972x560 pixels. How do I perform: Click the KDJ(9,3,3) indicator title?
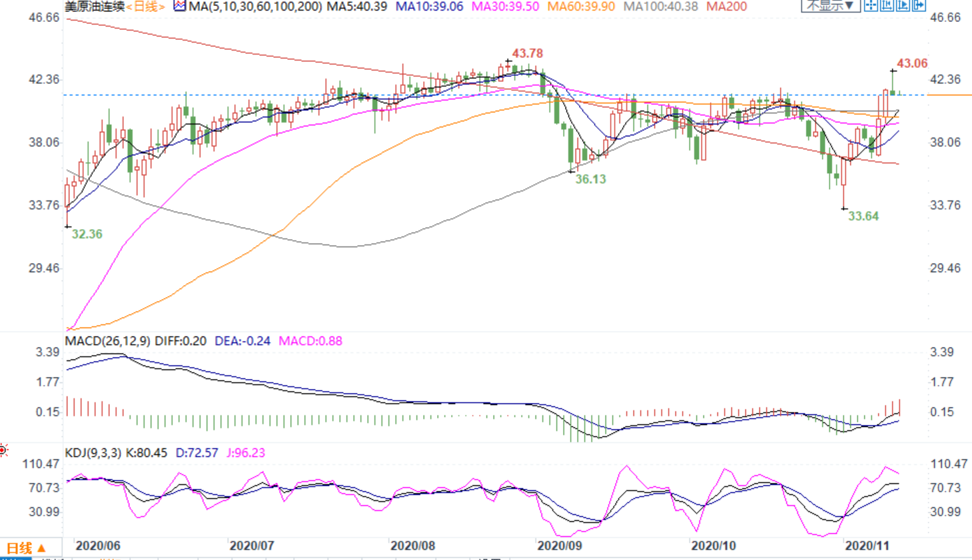click(x=93, y=453)
